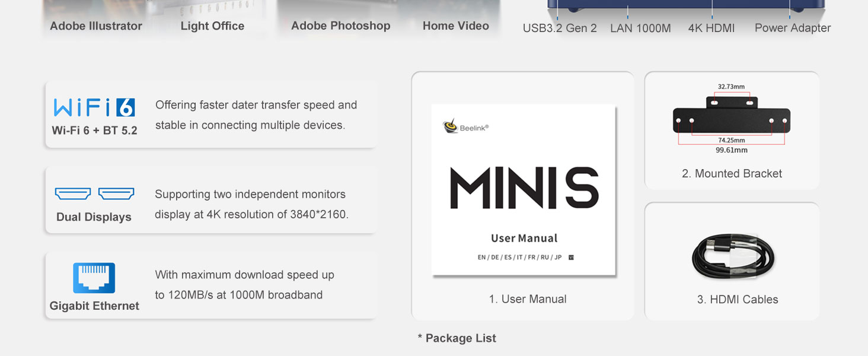Screen dimensions: 868x356
Task: Click the "Power Adapter" port label
Action: coord(793,28)
